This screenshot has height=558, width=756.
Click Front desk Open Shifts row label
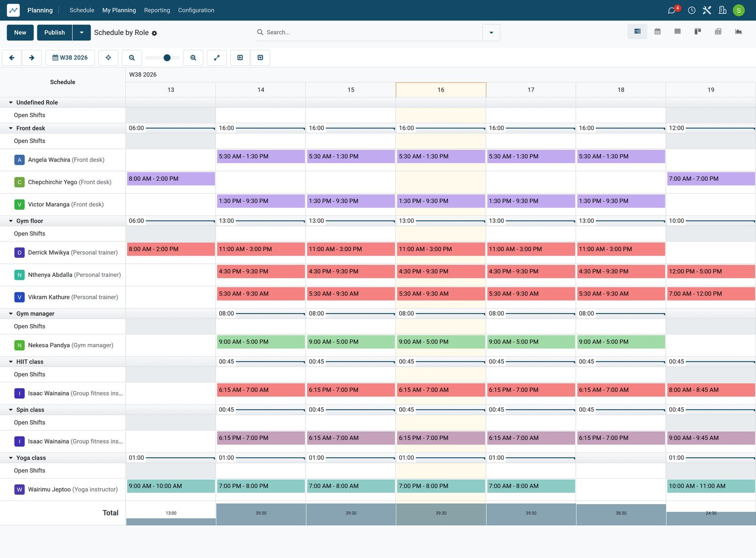tap(30, 141)
